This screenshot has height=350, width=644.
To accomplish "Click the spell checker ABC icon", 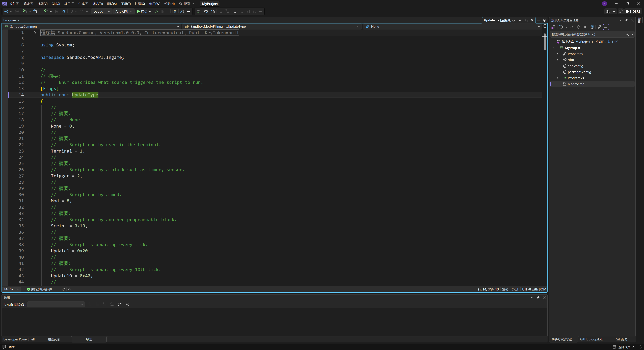I will [x=198, y=12].
